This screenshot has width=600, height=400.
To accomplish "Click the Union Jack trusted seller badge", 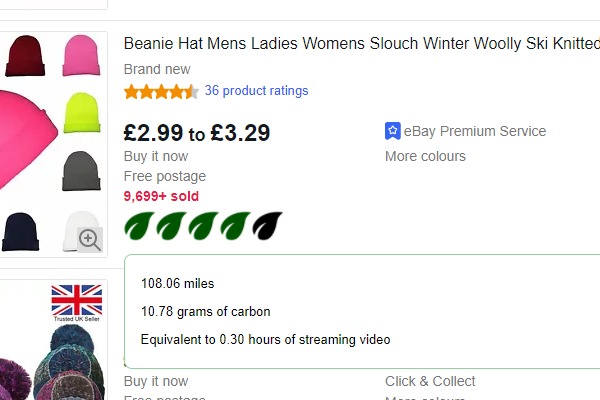I will (x=77, y=302).
